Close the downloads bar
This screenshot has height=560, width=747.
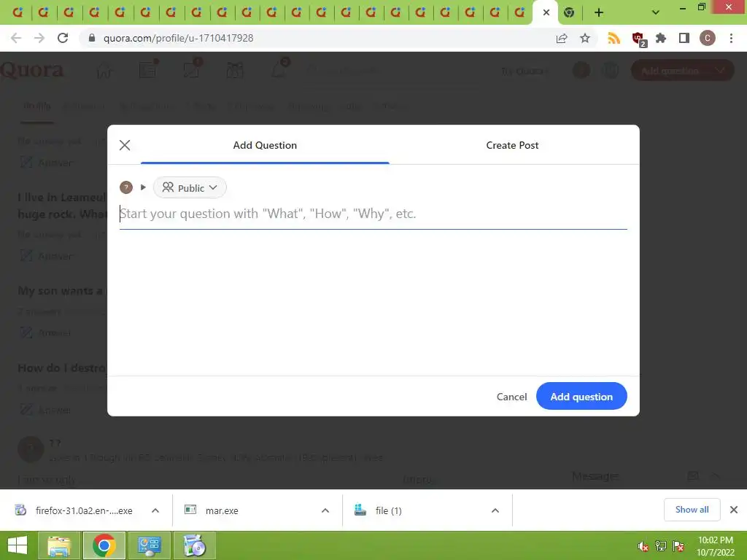(x=734, y=510)
